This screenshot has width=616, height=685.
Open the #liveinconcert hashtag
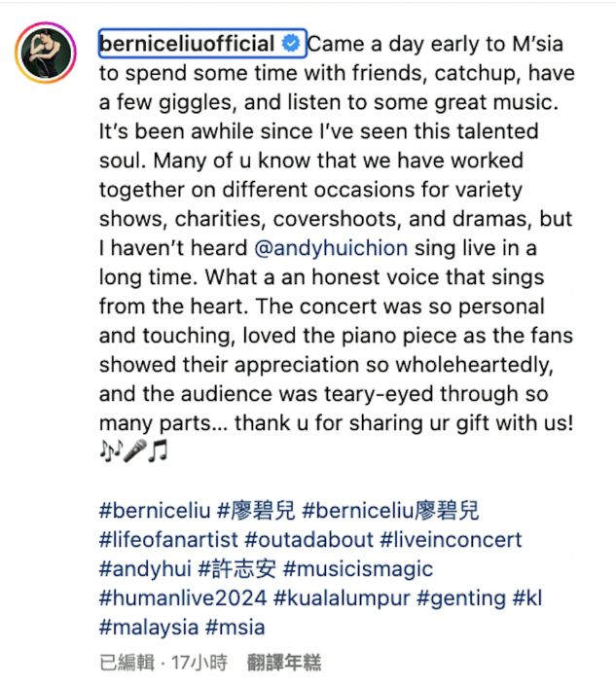[451, 539]
